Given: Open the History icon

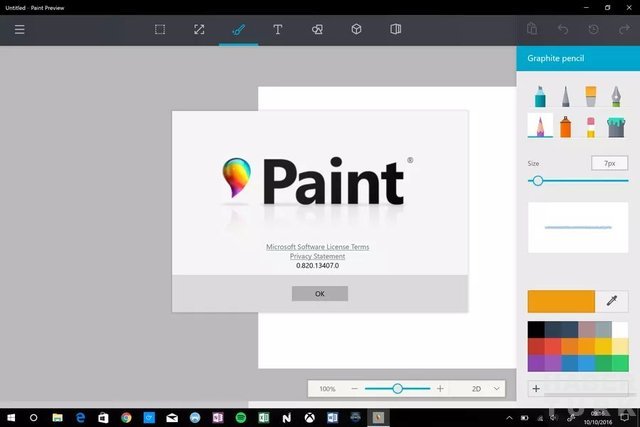Looking at the screenshot, I should (594, 30).
